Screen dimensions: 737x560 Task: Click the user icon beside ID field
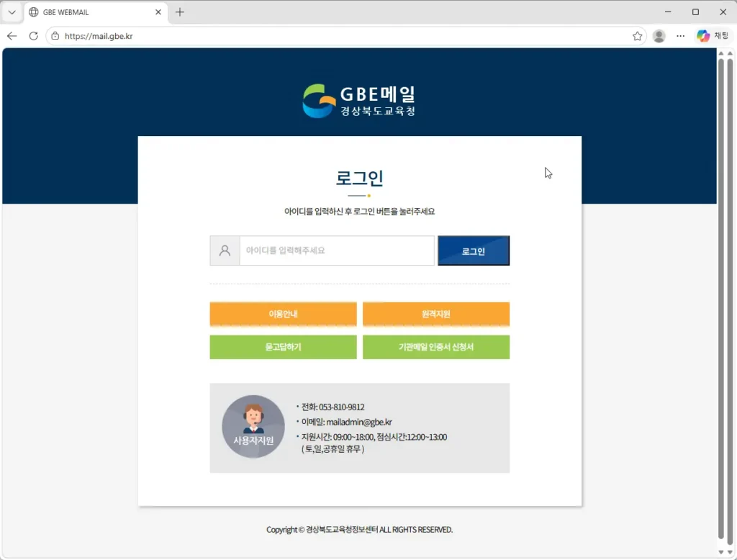pos(225,250)
